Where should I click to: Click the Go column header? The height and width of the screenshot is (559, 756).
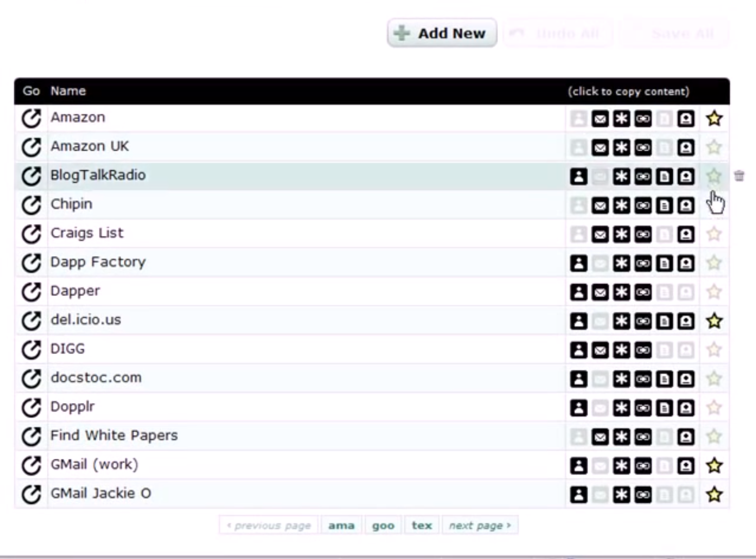(31, 91)
